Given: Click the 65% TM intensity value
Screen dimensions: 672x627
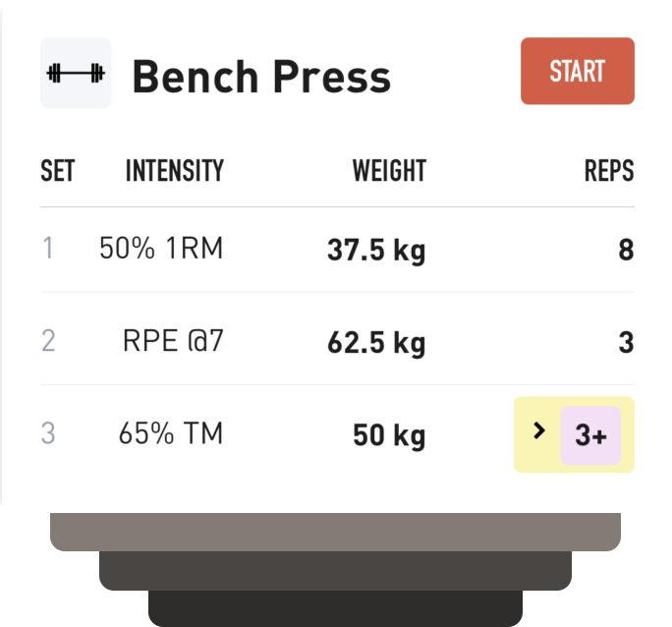Looking at the screenshot, I should pyautogui.click(x=171, y=432).
